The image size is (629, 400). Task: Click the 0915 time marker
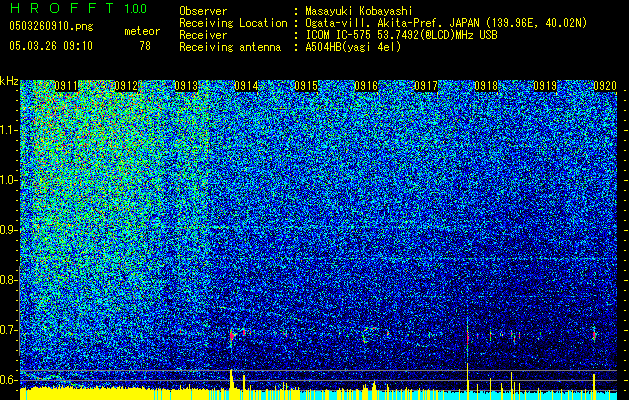(x=306, y=86)
